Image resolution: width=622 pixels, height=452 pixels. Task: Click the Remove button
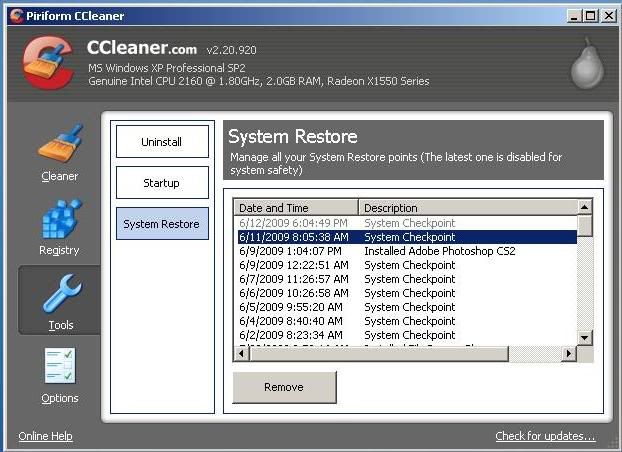(284, 387)
